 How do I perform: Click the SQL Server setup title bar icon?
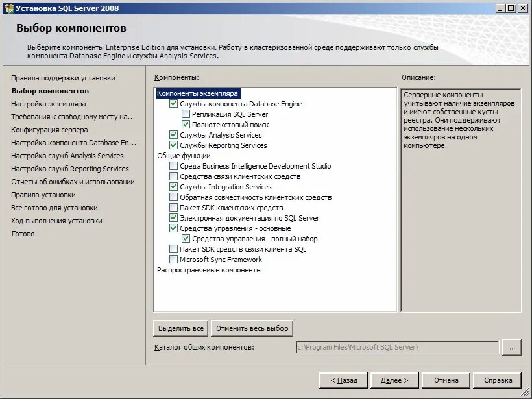pyautogui.click(x=9, y=8)
